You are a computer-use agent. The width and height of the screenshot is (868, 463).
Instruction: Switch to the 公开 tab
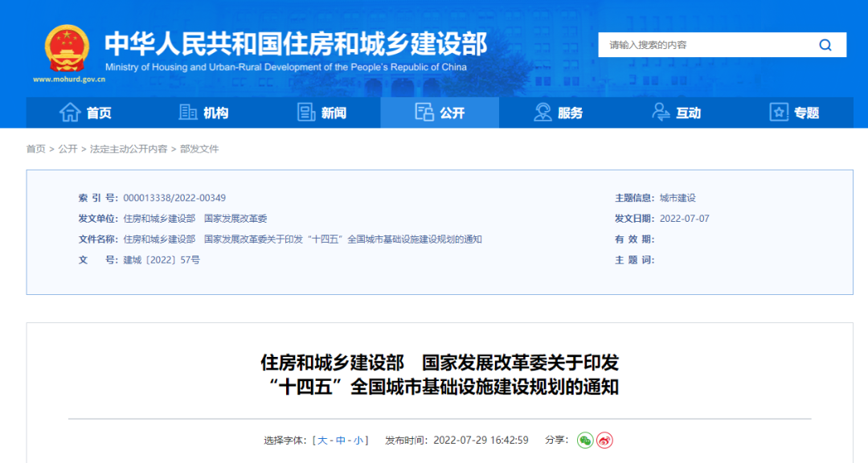[439, 113]
